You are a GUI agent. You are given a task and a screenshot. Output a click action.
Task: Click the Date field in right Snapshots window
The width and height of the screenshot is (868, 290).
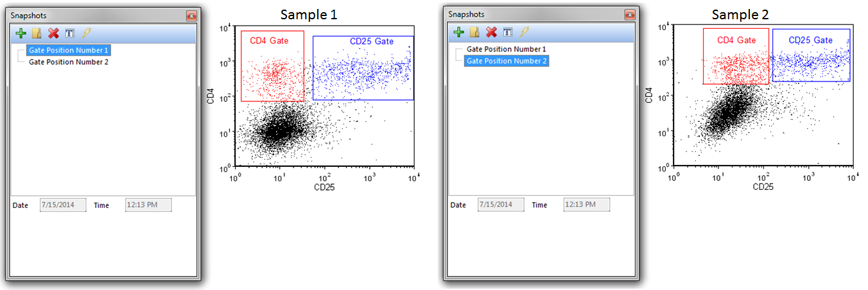[x=501, y=205]
